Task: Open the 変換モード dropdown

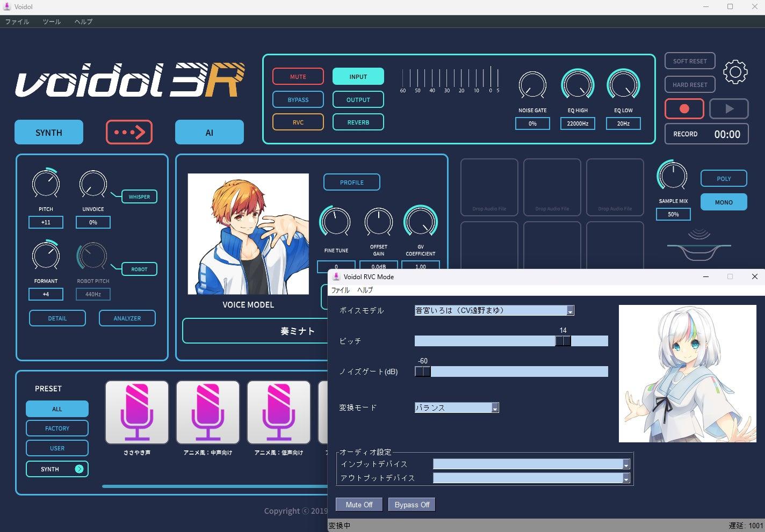Action: (x=457, y=407)
